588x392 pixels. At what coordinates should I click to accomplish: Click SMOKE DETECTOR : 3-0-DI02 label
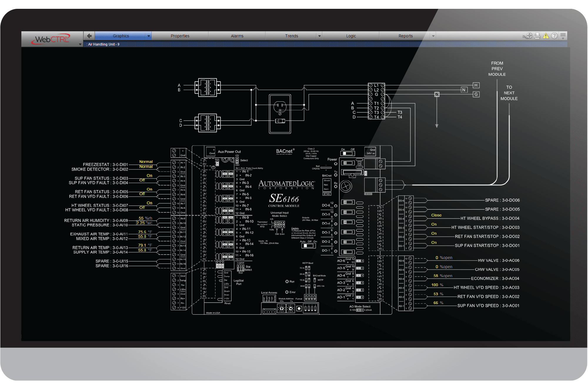[x=100, y=169]
